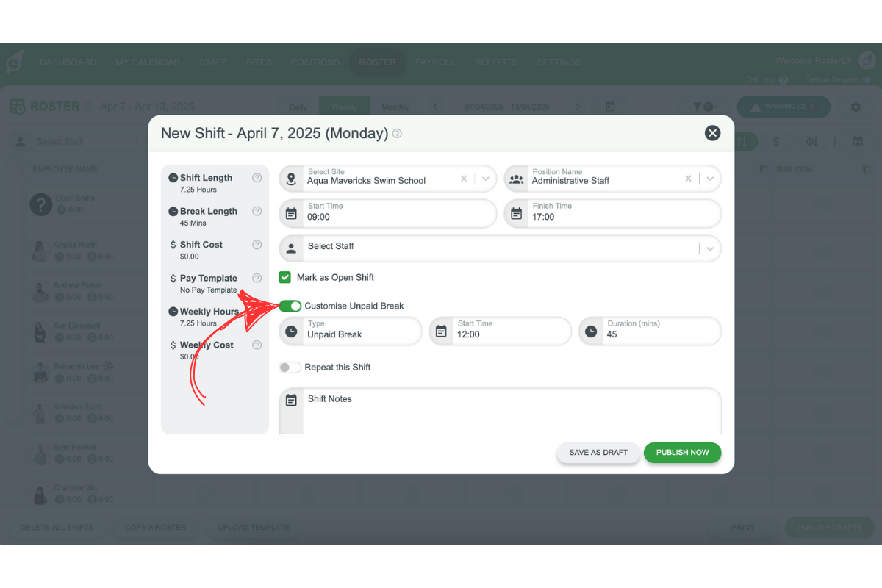
Task: Click the clock icon in the Duration field
Action: pyautogui.click(x=591, y=331)
